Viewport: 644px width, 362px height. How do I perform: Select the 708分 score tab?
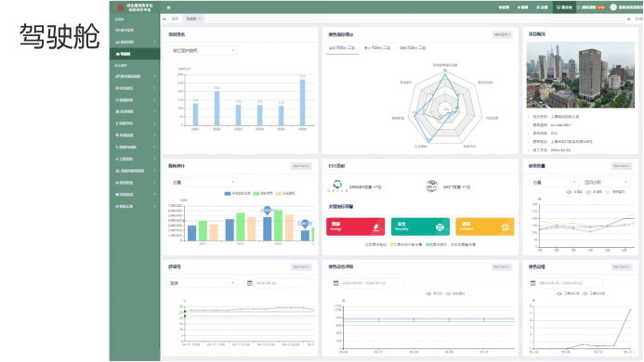click(x=342, y=48)
